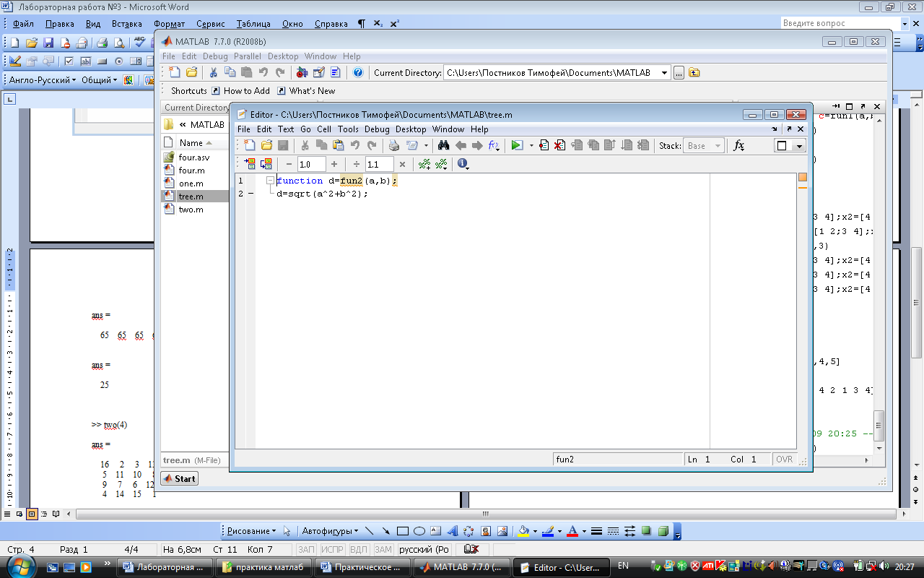Toggle ИСПР indicator in Word status bar

333,550
